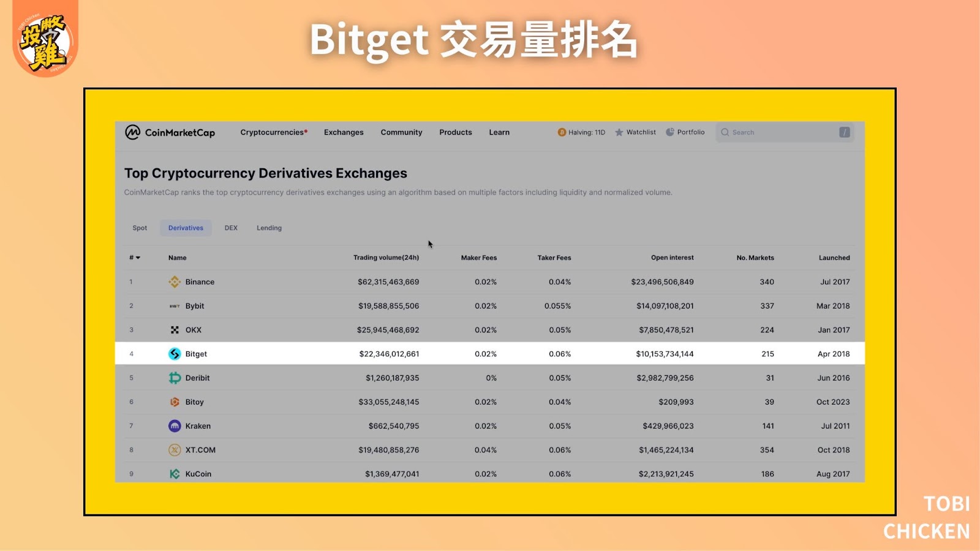Open the Bitoy exchange link
980x551 pixels.
[194, 402]
